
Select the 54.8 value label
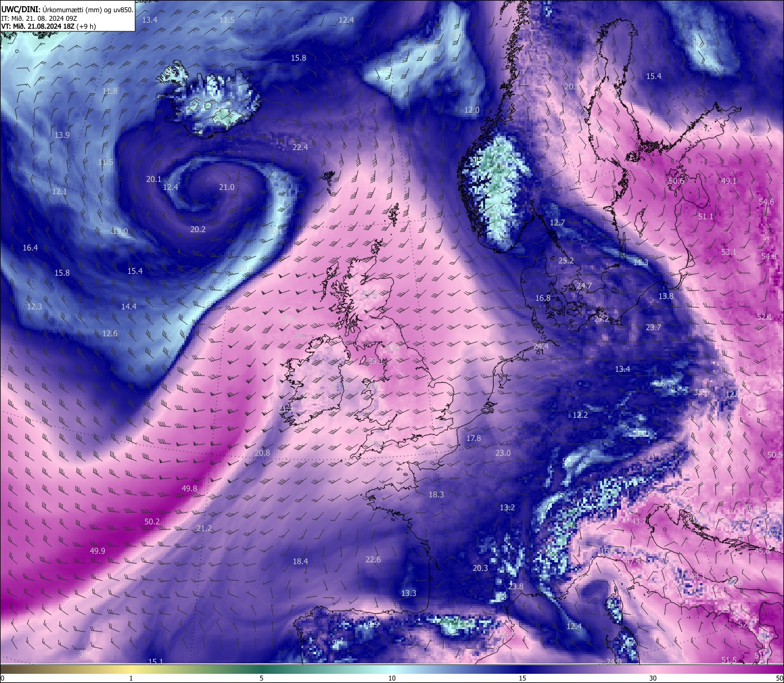tap(769, 256)
